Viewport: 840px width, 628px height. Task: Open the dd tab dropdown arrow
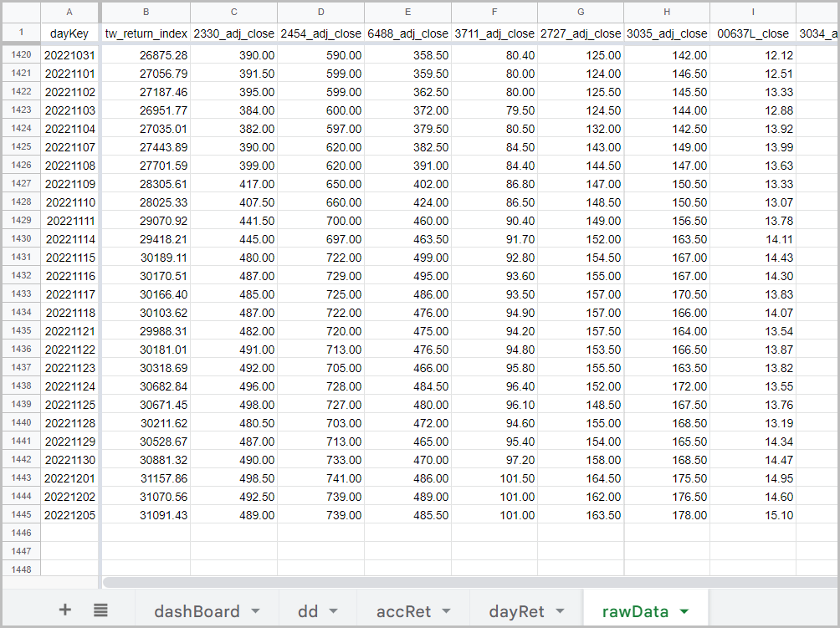click(333, 611)
